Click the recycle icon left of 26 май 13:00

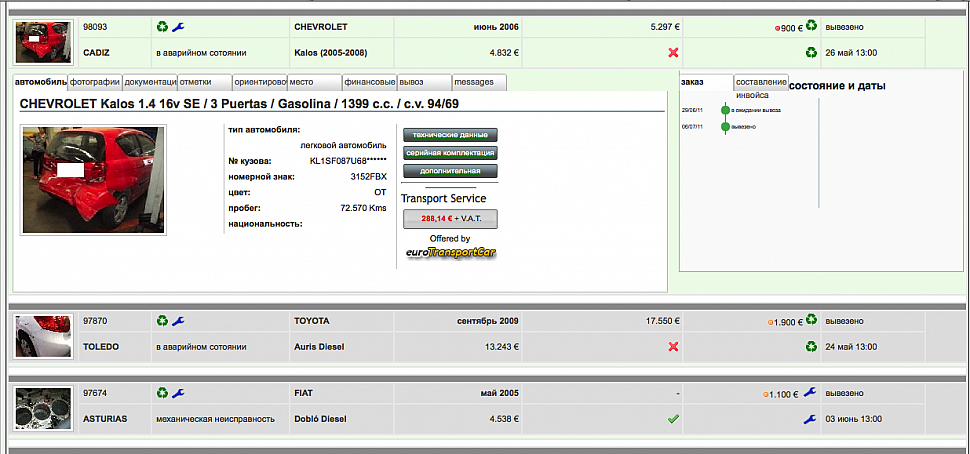pyautogui.click(x=811, y=53)
